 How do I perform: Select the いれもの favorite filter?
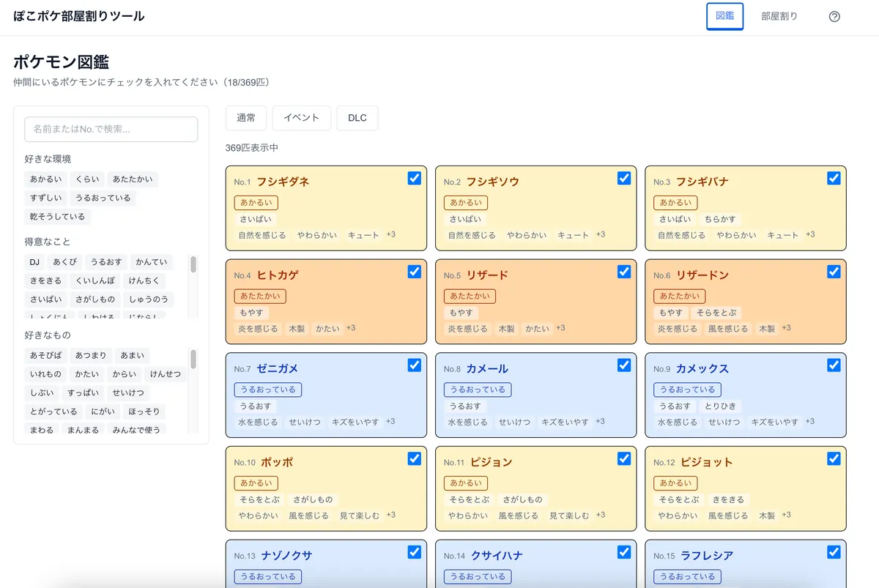click(x=45, y=374)
